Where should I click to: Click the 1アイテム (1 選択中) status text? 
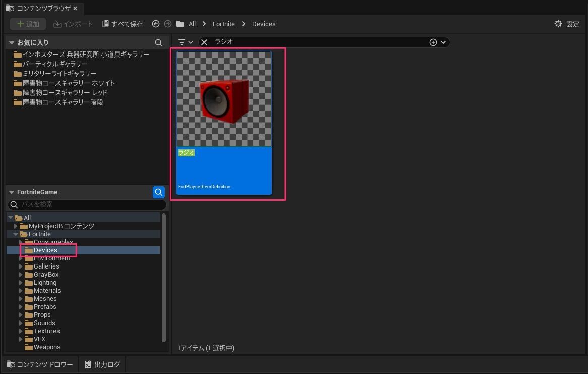(x=206, y=348)
